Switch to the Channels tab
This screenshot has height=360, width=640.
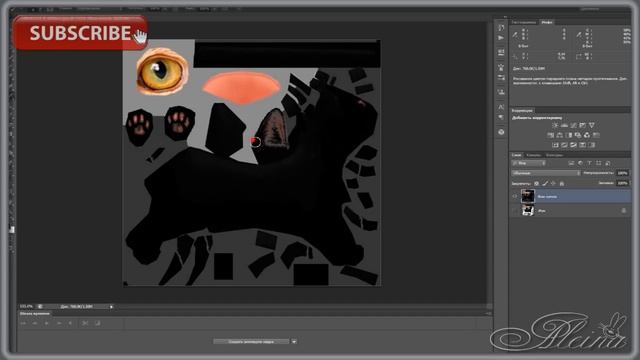[533, 155]
